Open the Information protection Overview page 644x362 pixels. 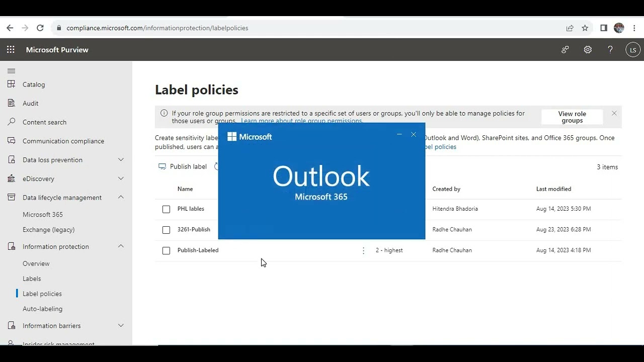(x=36, y=263)
